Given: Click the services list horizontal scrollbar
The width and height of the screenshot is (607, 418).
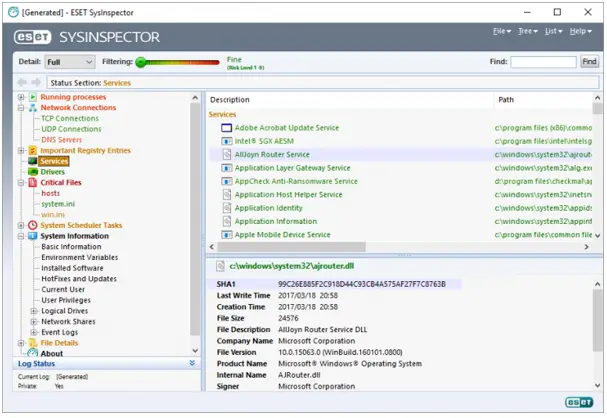Looking at the screenshot, I should tap(291, 247).
